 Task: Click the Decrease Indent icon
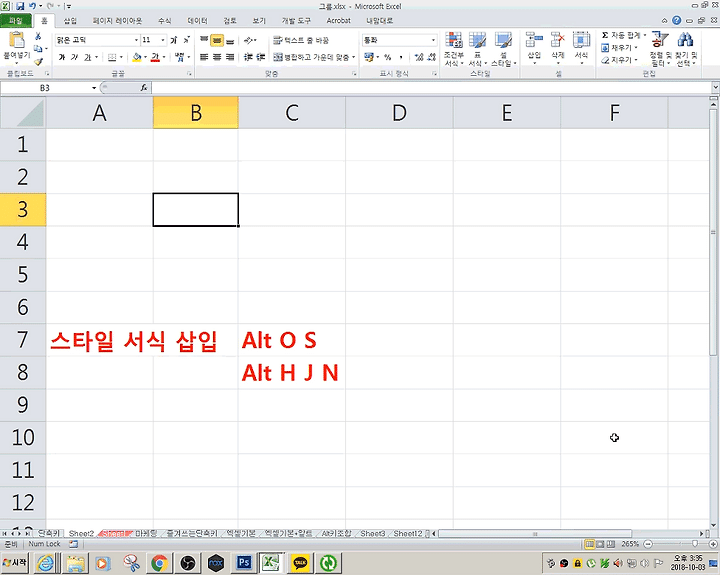pos(248,57)
